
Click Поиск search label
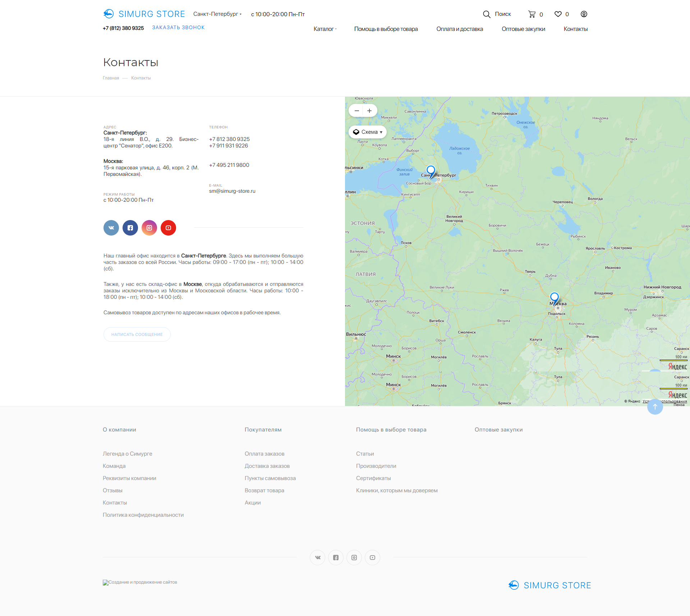[503, 14]
